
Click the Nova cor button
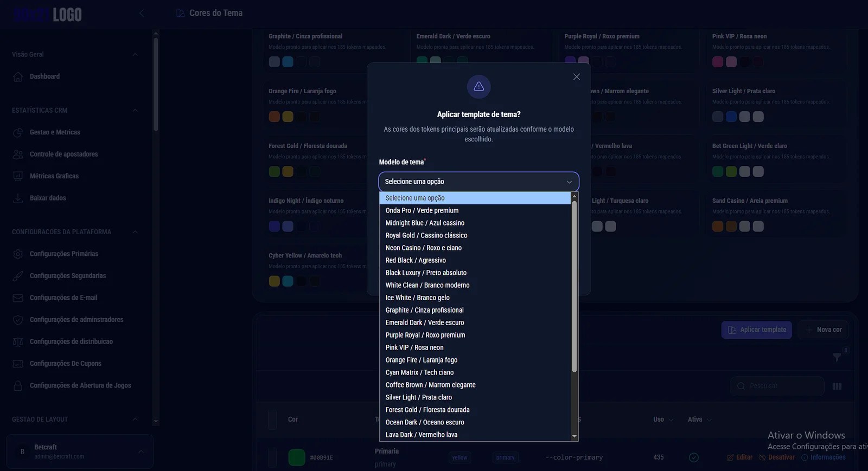click(x=823, y=330)
